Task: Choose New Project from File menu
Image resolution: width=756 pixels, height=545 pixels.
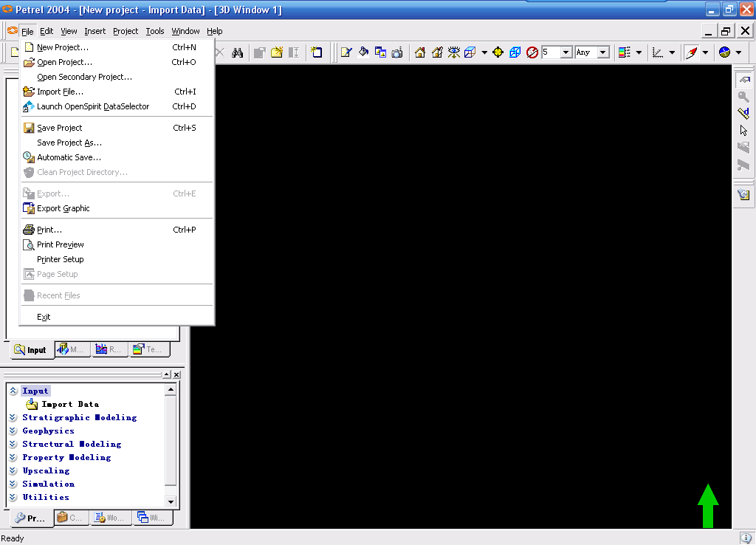Action: pyautogui.click(x=117, y=47)
